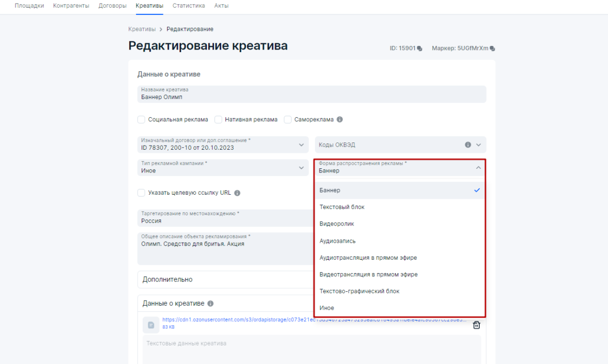Enable Самореклама checkbox

click(287, 120)
